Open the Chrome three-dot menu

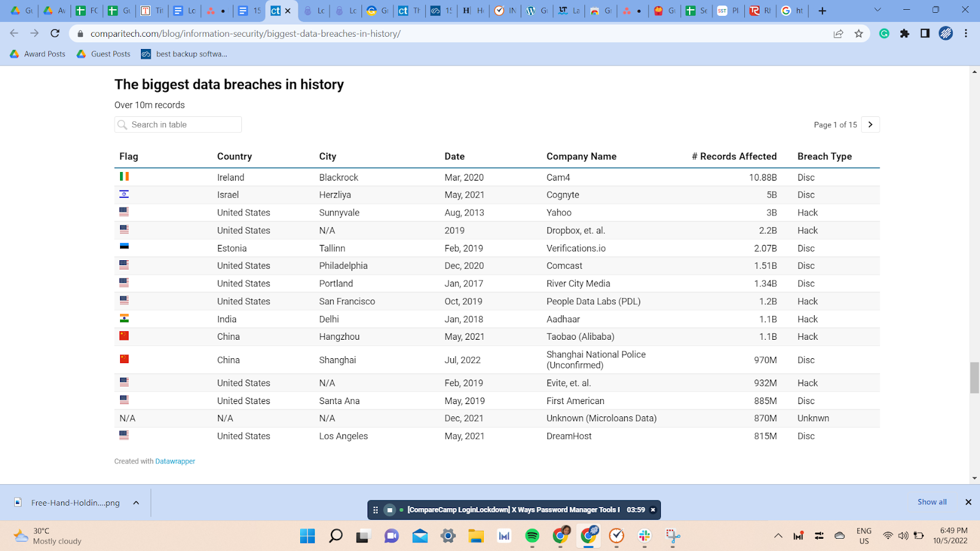click(x=966, y=34)
